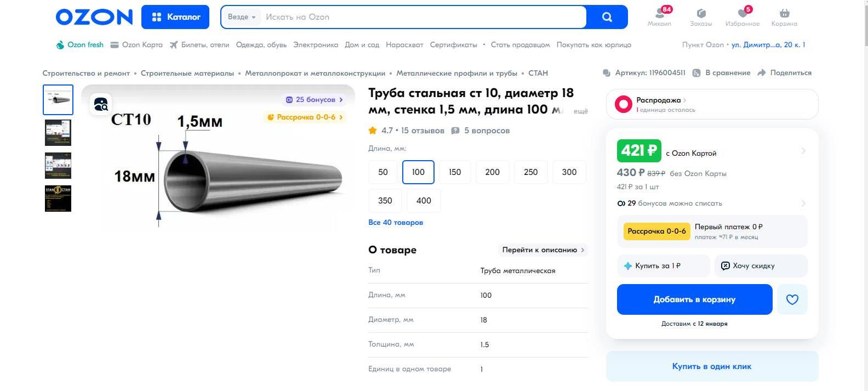Open Избранное favorites heart icon

tap(743, 13)
